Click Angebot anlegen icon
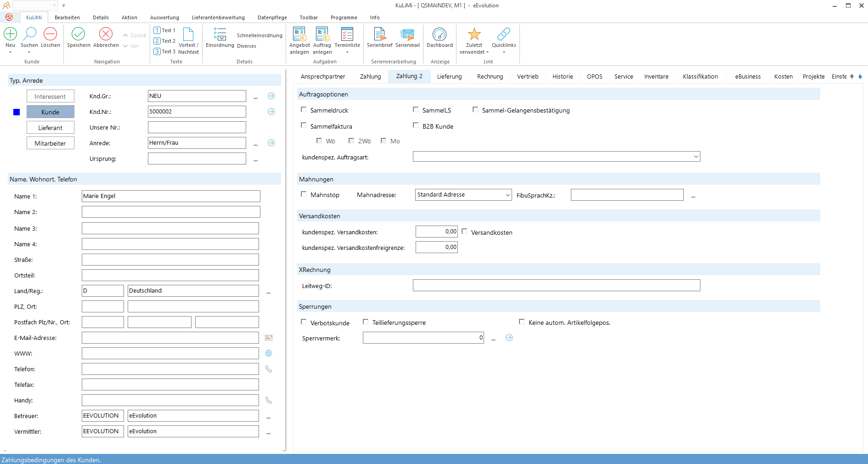The image size is (868, 464). [299, 34]
